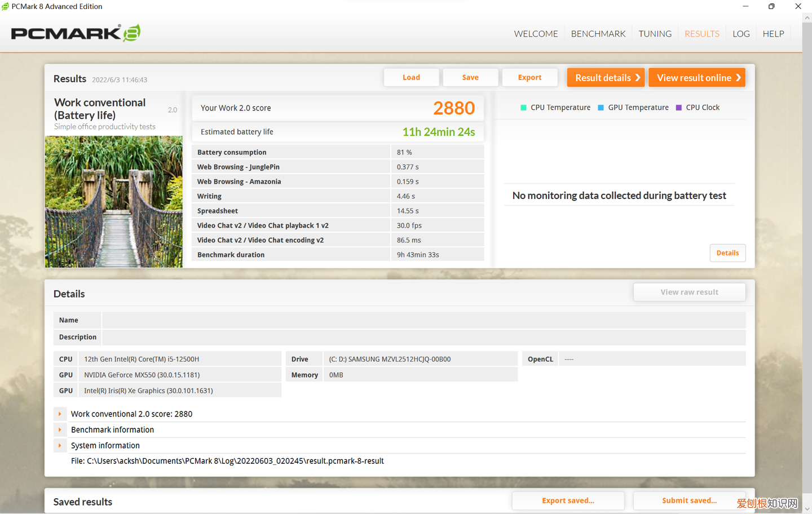Click the CPU Temperature teal legend swatch
The width and height of the screenshot is (812, 514).
(x=523, y=108)
